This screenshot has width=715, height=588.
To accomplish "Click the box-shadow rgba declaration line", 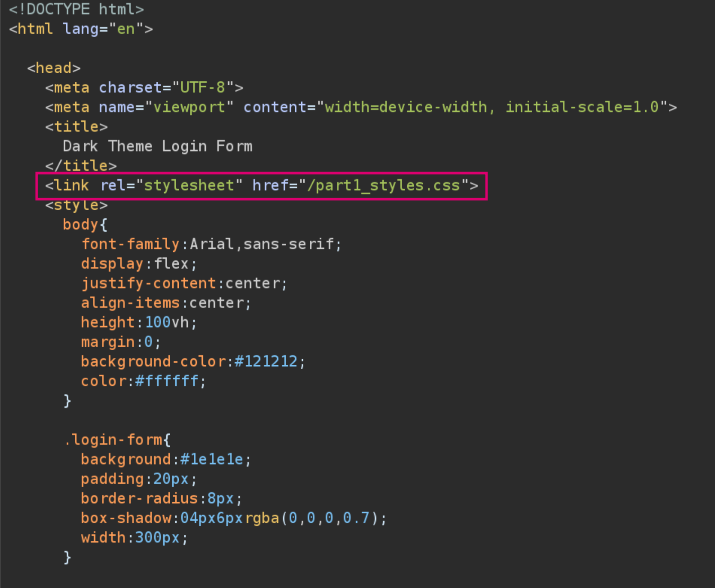I will click(234, 518).
